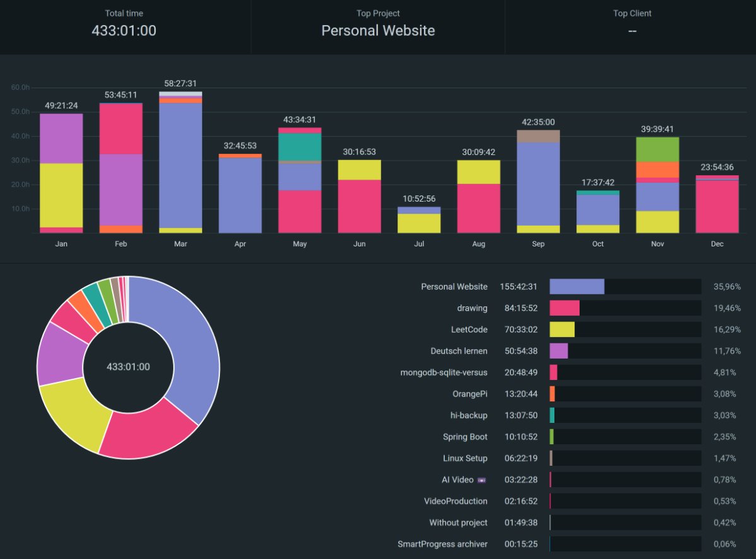The image size is (756, 559).
Task: Click the teal segment of the May bar
Action: click(300, 147)
